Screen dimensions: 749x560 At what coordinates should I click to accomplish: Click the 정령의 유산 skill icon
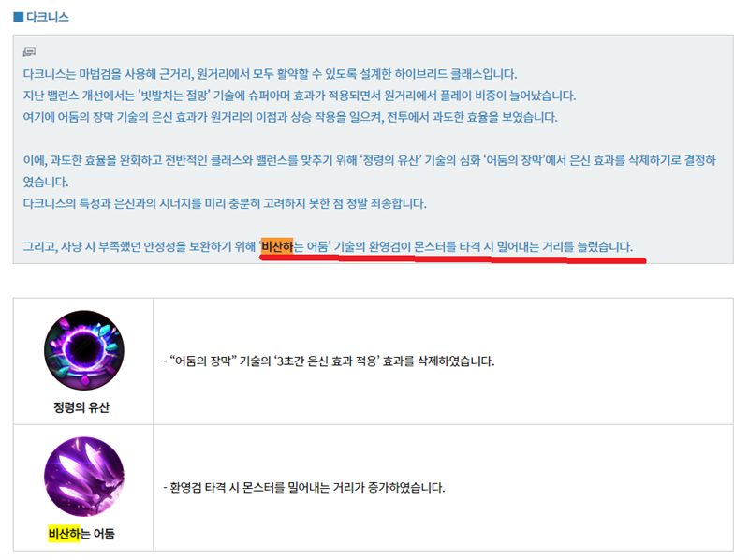tap(84, 350)
